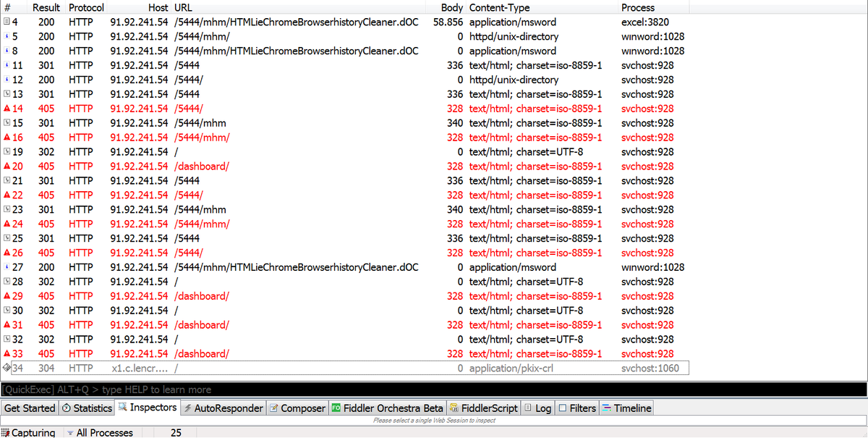Click the red warning icon of session 20

click(7, 166)
